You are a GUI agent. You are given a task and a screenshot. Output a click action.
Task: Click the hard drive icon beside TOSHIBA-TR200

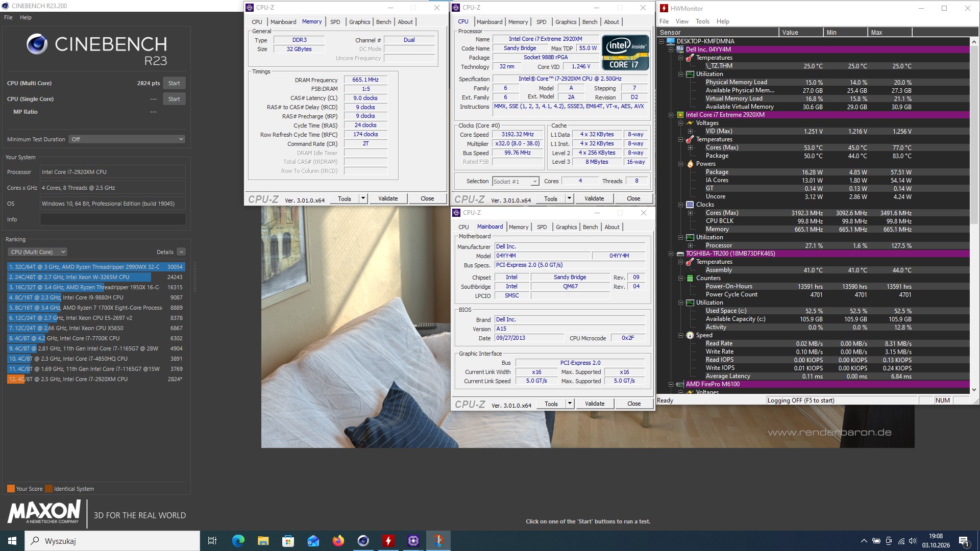pos(680,254)
